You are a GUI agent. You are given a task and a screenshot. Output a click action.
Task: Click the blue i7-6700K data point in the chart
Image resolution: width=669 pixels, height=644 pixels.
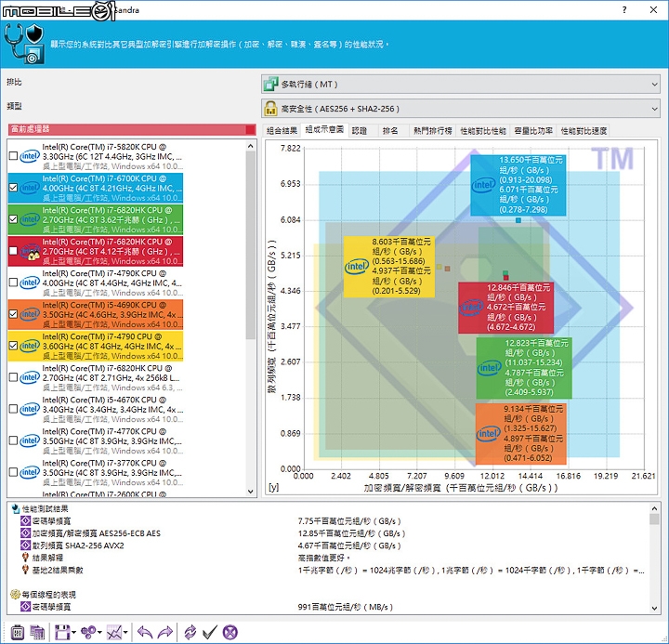click(518, 220)
